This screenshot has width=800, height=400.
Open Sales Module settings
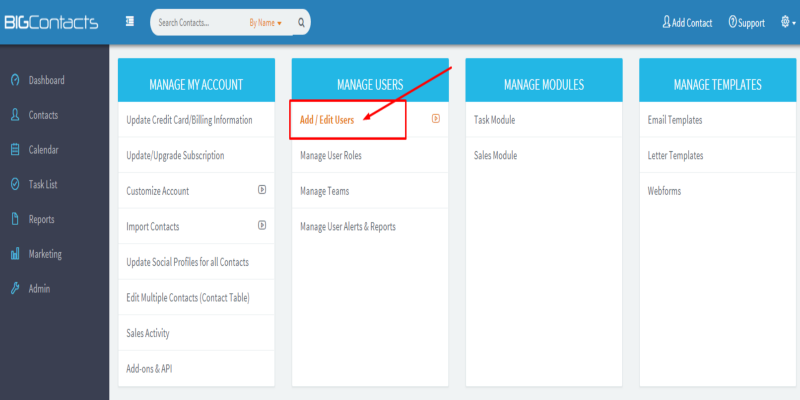495,156
